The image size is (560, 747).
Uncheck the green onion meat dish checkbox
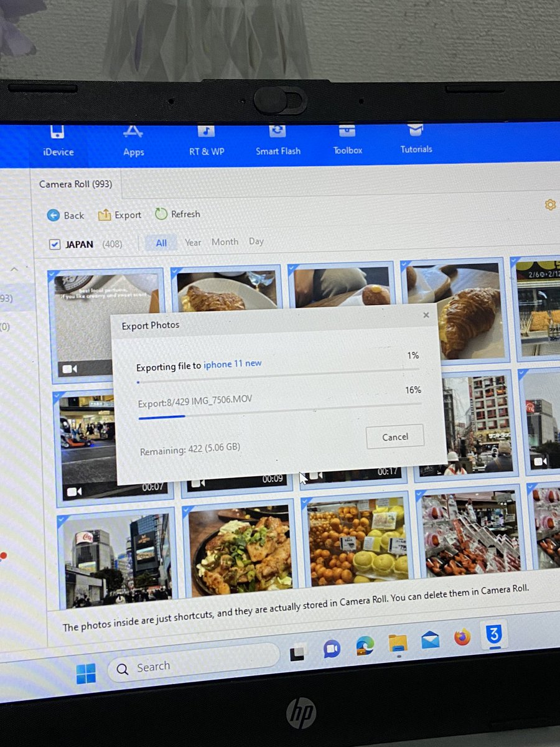point(189,512)
